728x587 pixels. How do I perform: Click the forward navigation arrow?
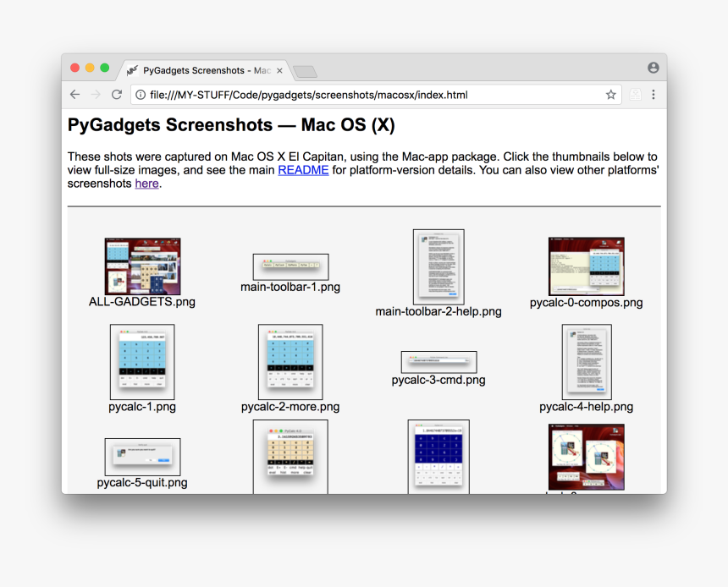pyautogui.click(x=96, y=95)
